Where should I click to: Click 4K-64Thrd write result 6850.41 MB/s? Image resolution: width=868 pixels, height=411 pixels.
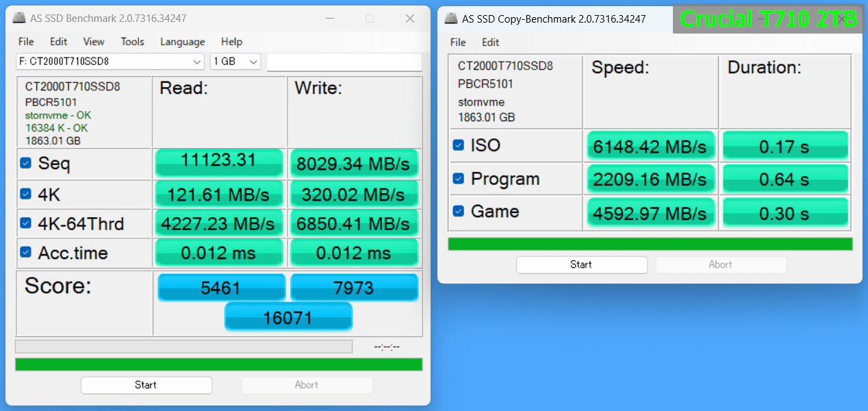(x=354, y=223)
